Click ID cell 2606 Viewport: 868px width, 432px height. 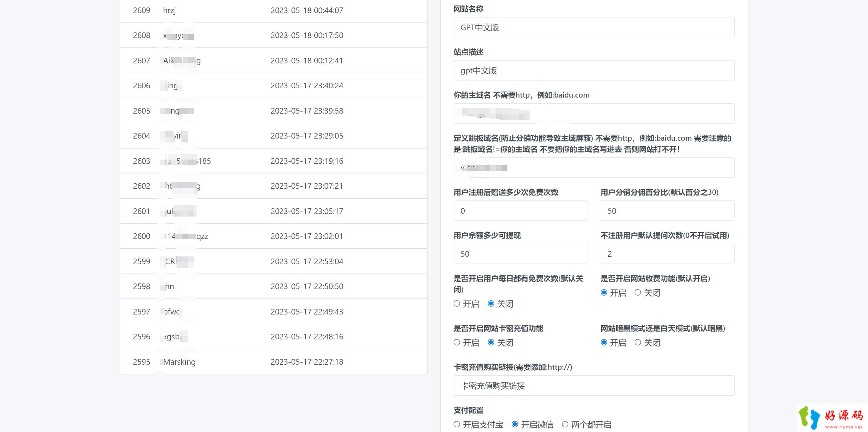point(141,86)
